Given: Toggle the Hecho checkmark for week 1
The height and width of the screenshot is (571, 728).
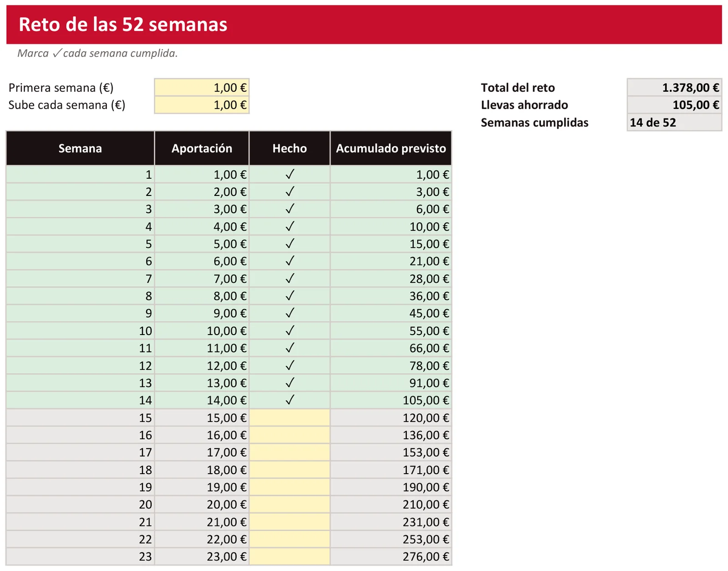Looking at the screenshot, I should pos(290,175).
